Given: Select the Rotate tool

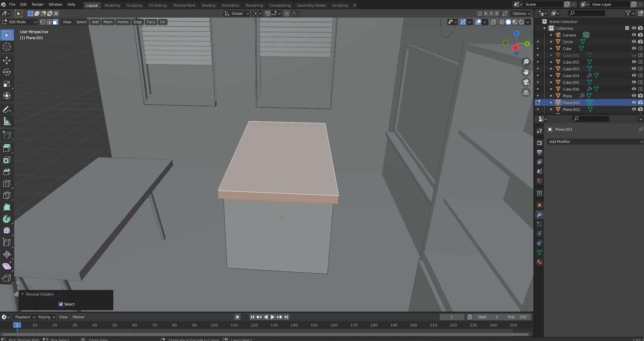Looking at the screenshot, I should (x=7, y=72).
